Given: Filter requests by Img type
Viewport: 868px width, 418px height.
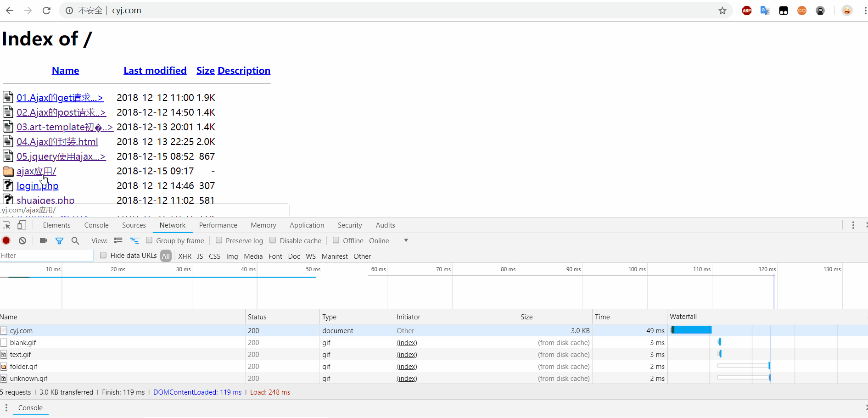Looking at the screenshot, I should (232, 256).
